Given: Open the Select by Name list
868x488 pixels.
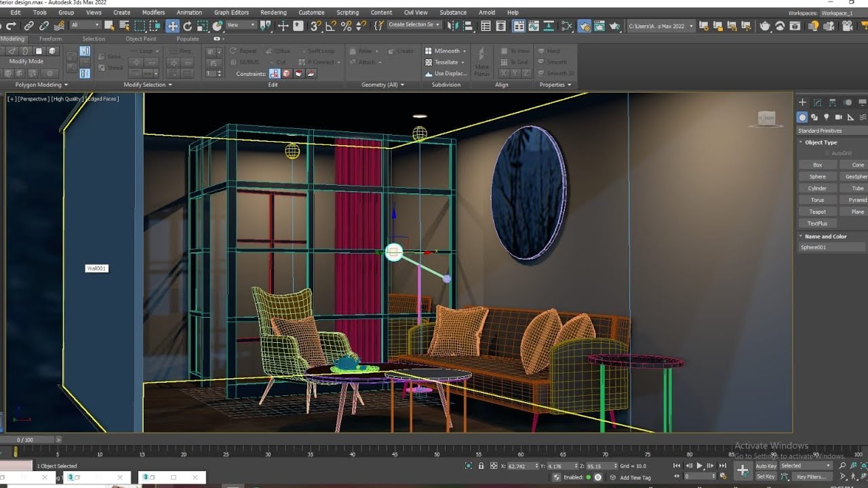Looking at the screenshot, I should click(124, 26).
